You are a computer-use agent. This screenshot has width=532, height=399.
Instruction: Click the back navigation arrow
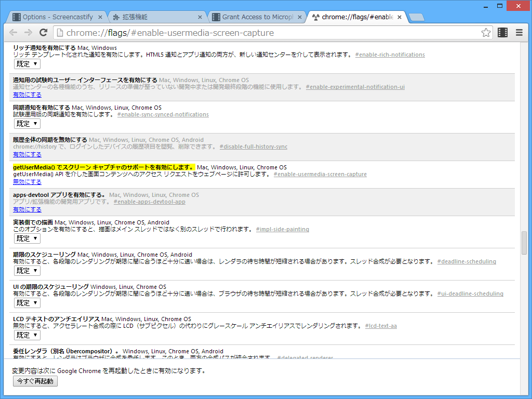[x=13, y=32]
